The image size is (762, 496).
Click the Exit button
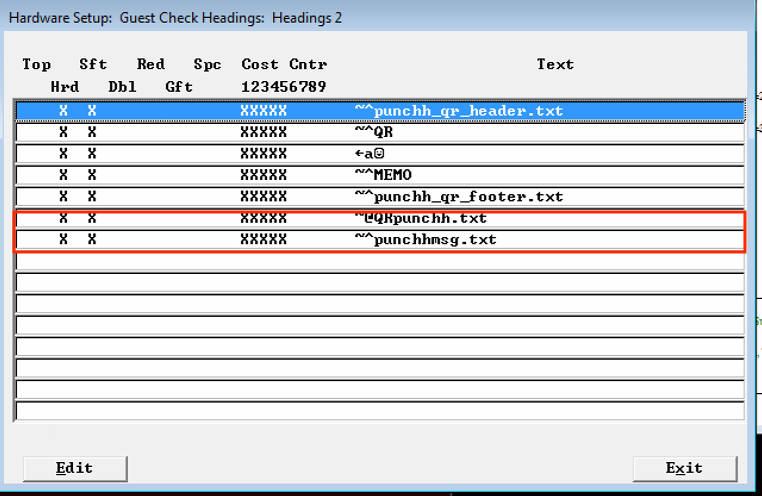685,468
